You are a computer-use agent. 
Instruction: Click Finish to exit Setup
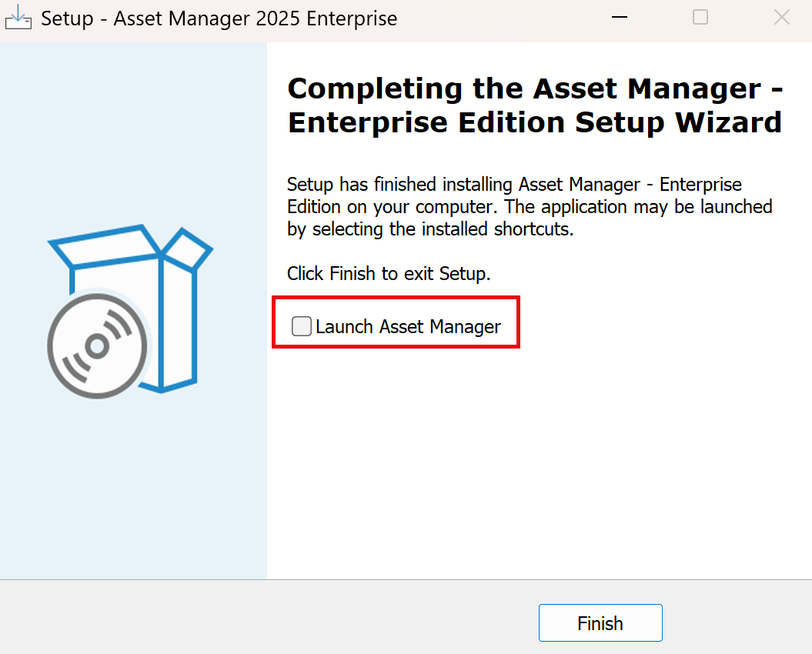click(x=600, y=623)
